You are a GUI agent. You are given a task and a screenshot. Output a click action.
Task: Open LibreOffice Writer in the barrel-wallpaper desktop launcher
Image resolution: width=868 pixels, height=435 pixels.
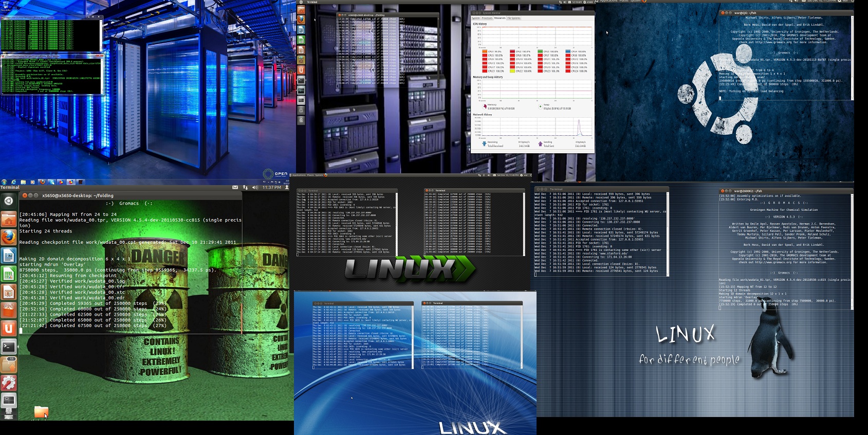(x=9, y=255)
